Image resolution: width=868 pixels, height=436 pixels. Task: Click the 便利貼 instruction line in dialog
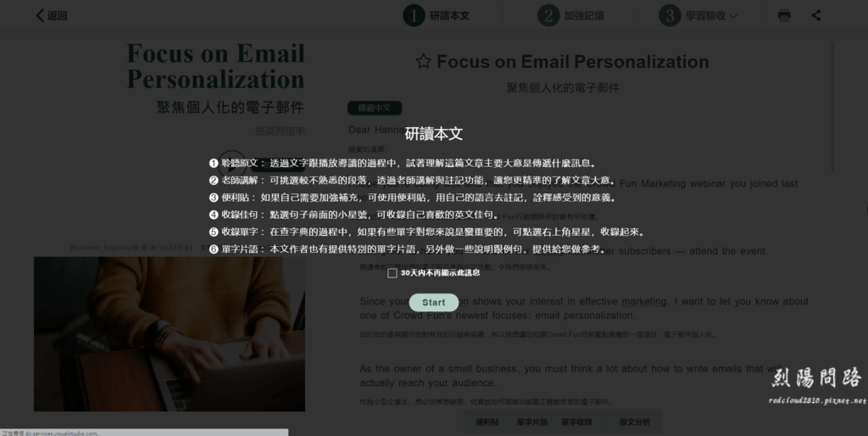coord(413,198)
